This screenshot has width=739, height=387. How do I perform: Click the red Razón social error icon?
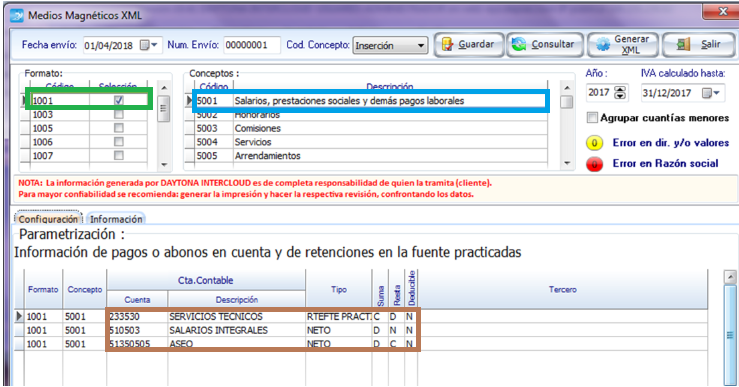[594, 164]
